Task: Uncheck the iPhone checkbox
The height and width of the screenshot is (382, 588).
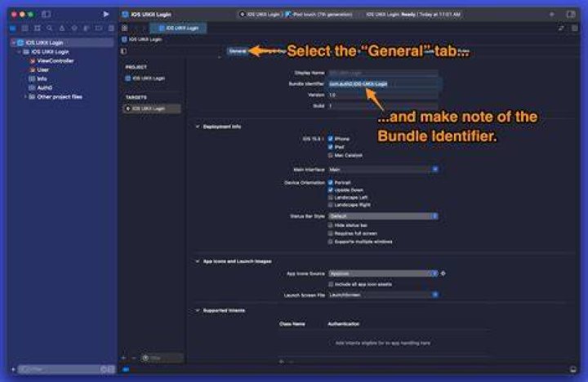Action: click(331, 139)
